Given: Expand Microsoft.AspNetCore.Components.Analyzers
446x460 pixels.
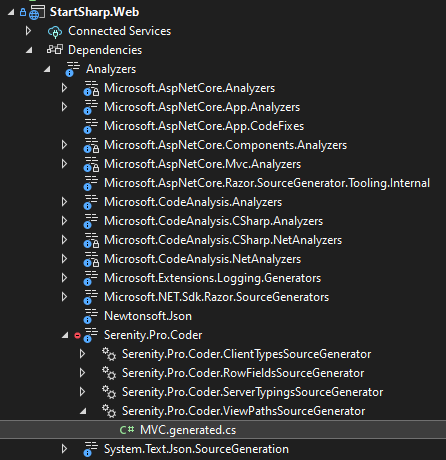Looking at the screenshot, I should (x=64, y=145).
